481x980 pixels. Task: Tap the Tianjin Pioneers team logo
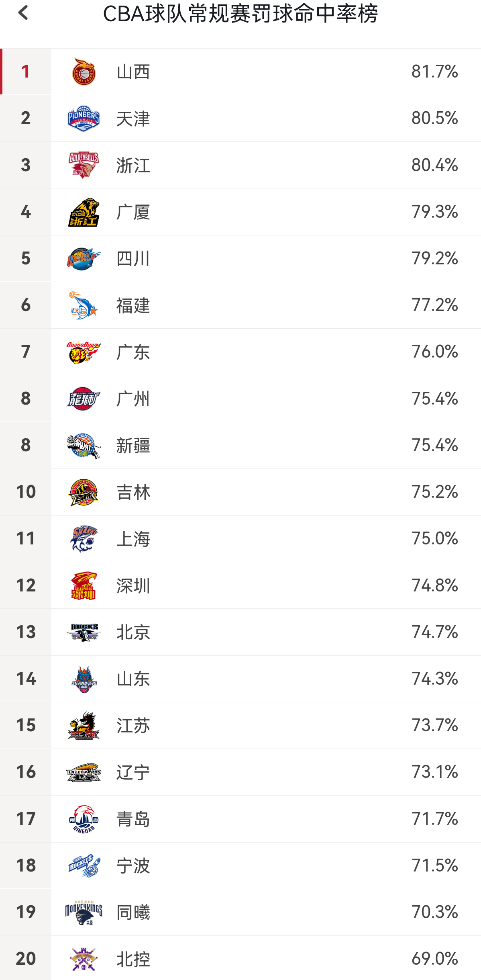84,119
